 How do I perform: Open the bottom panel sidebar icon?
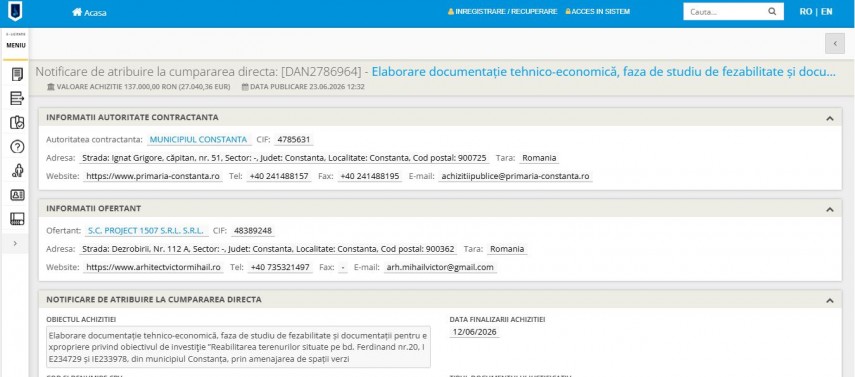tap(17, 219)
